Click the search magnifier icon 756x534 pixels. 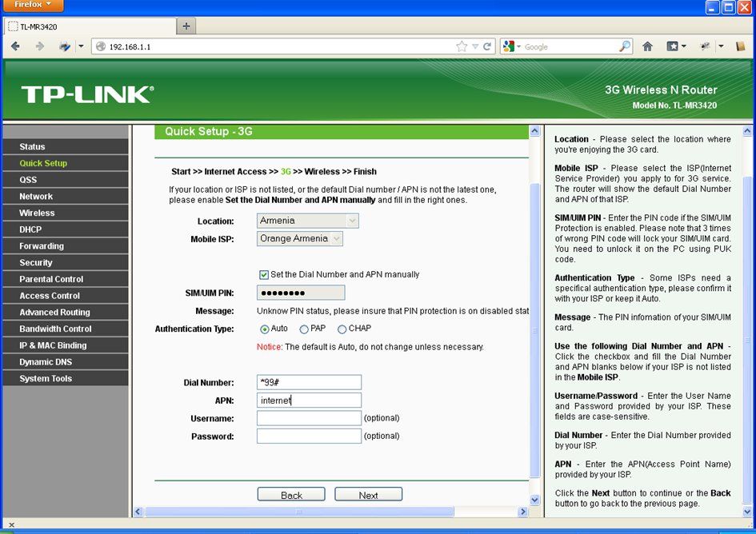click(x=624, y=46)
